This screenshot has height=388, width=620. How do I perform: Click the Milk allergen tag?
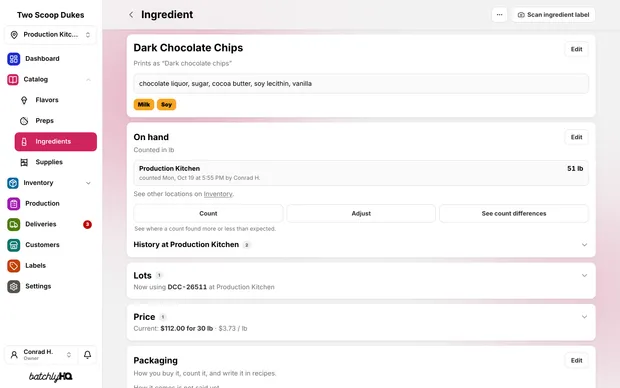144,105
